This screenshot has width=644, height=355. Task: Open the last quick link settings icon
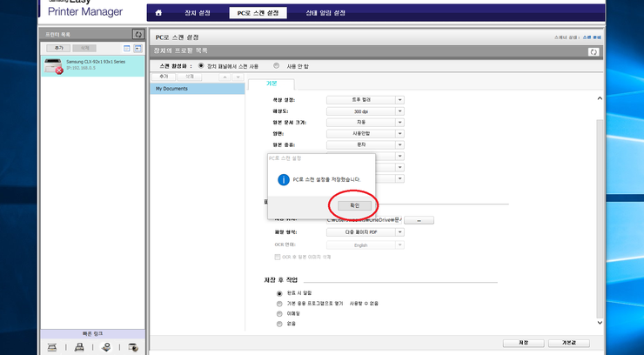pyautogui.click(x=132, y=347)
